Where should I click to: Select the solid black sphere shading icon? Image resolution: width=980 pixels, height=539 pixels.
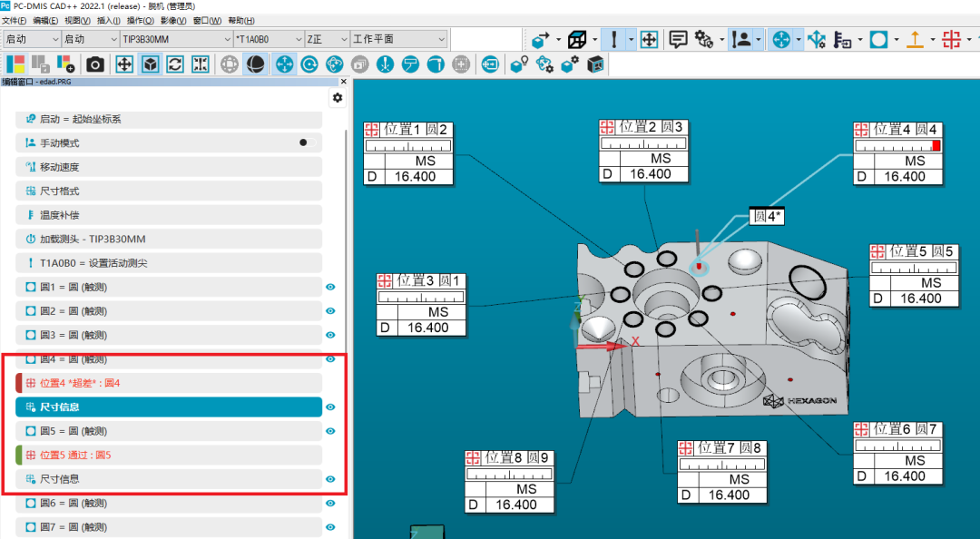(255, 64)
